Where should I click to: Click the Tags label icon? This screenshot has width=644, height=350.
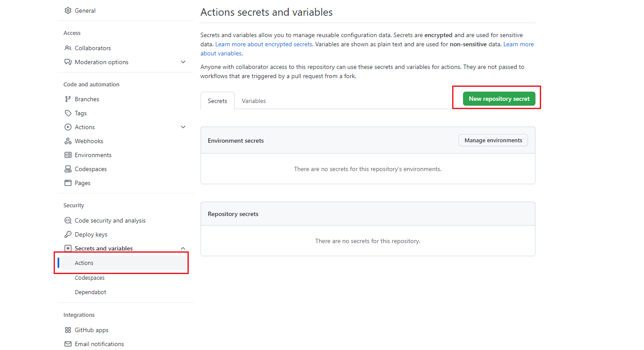coord(68,113)
